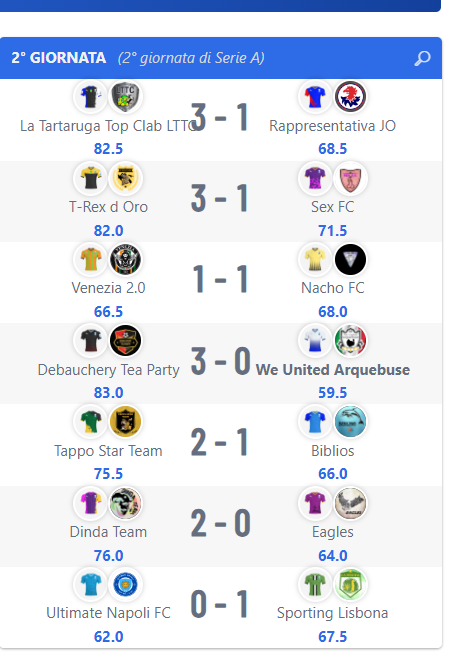This screenshot has height=655, width=449.
Task: Open the 0 - 1 match score
Action: [220, 604]
